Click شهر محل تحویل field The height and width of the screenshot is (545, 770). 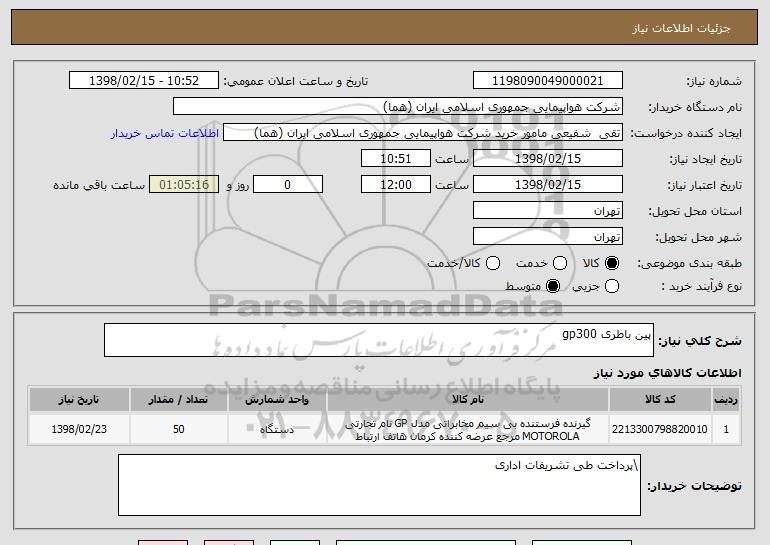point(548,237)
